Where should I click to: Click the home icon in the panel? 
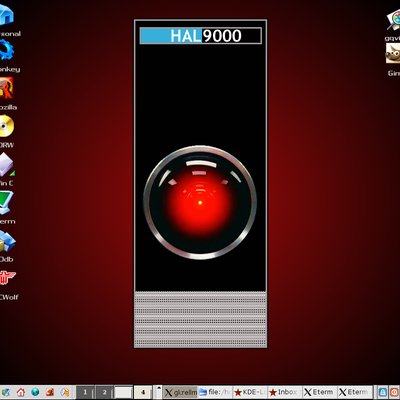[x=21, y=392]
